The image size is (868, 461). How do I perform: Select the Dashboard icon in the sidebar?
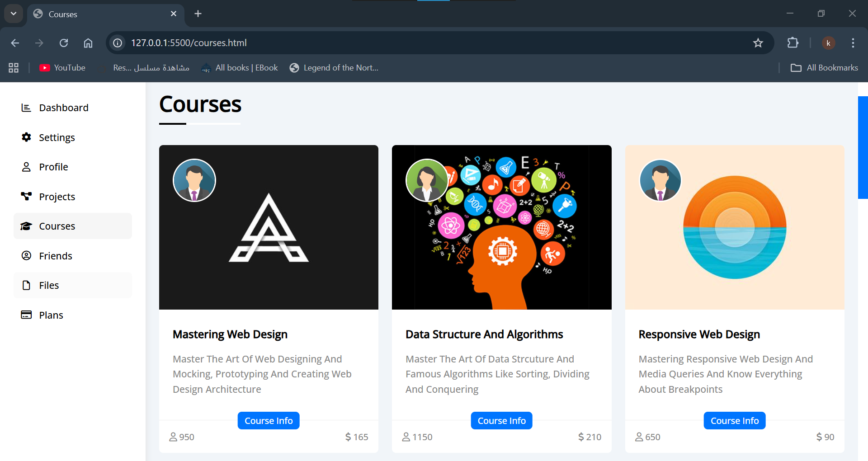(26, 108)
